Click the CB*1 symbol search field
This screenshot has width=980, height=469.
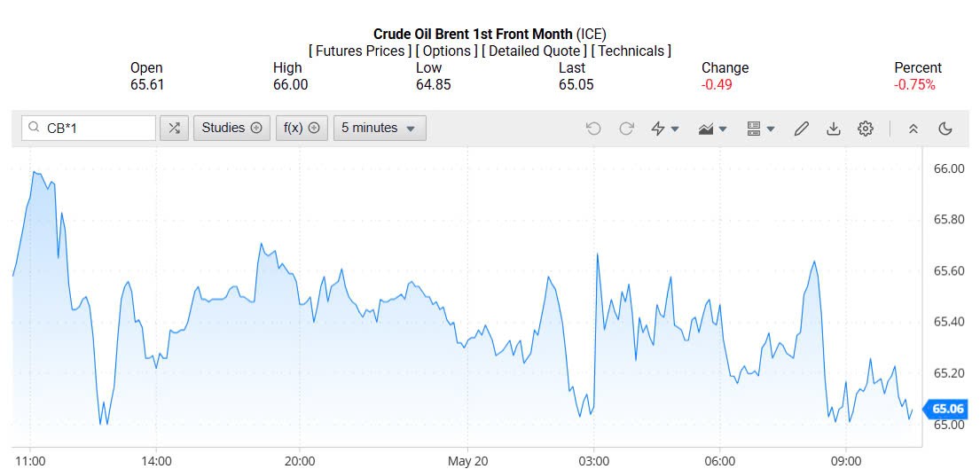pos(96,128)
